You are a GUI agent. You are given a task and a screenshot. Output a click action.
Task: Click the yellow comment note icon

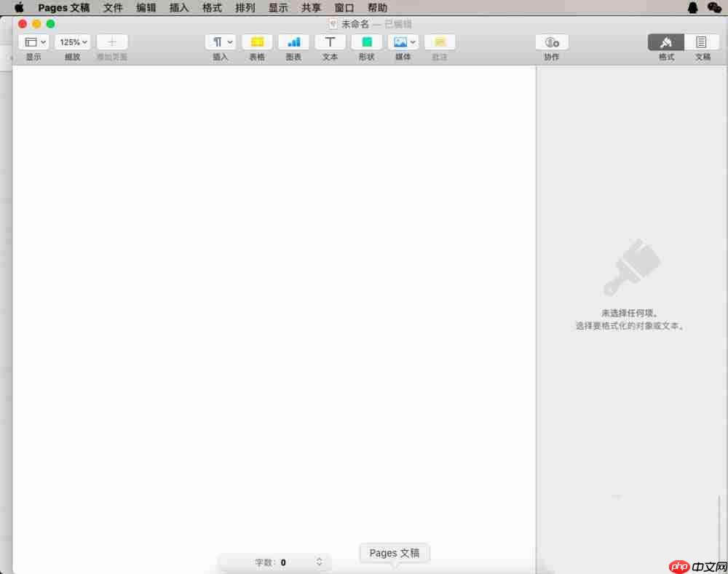[x=440, y=42]
